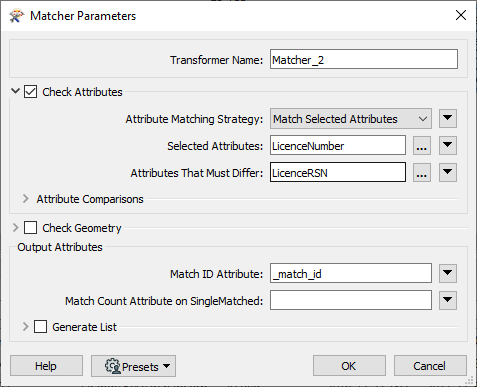This screenshot has width=477, height=387.
Task: Click the Cancel button
Action: [x=430, y=366]
